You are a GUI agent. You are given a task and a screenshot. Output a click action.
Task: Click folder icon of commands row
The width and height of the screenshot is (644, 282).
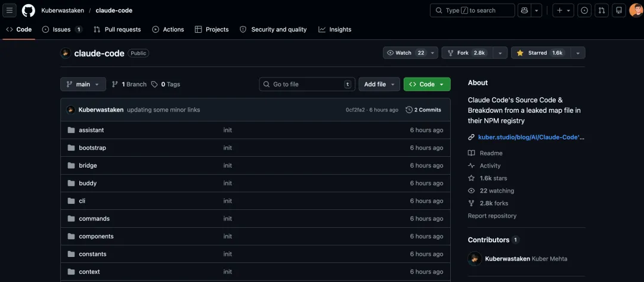pos(71,218)
